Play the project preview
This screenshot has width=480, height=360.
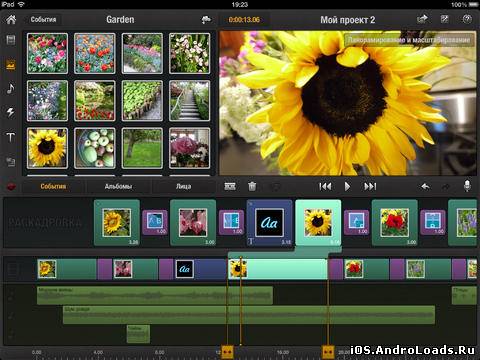click(x=347, y=186)
